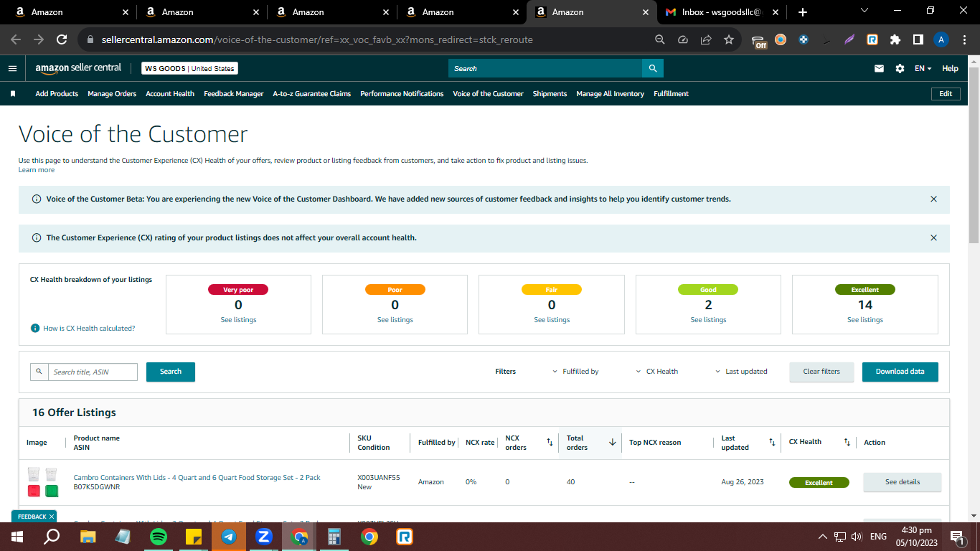Open the Chrome extensions puzzle icon
The image size is (980, 551).
895,39
